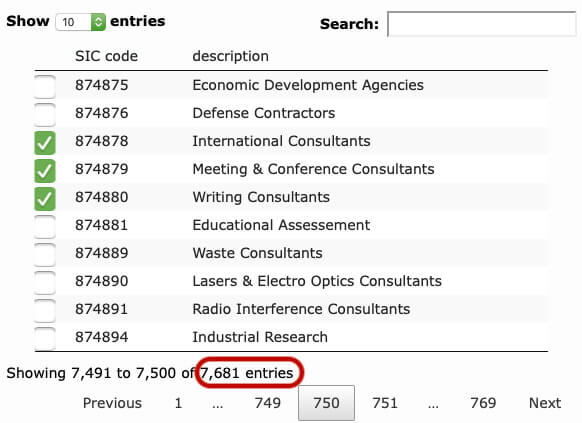Viewport: 582px width, 423px height.
Task: Check the Industrial Research checkbox
Action: point(45,339)
